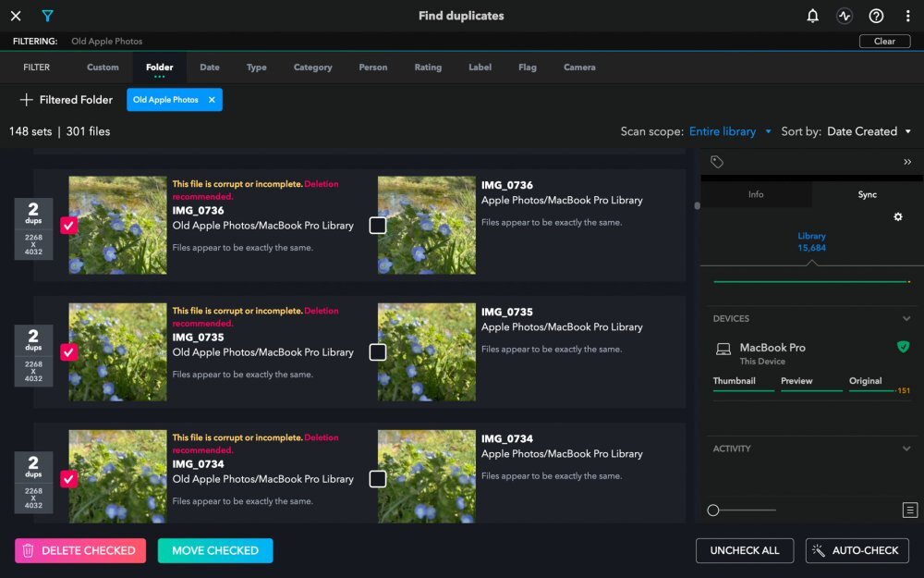Viewport: 924px width, 578px height.
Task: Click the tag icon in side panel
Action: [716, 162]
